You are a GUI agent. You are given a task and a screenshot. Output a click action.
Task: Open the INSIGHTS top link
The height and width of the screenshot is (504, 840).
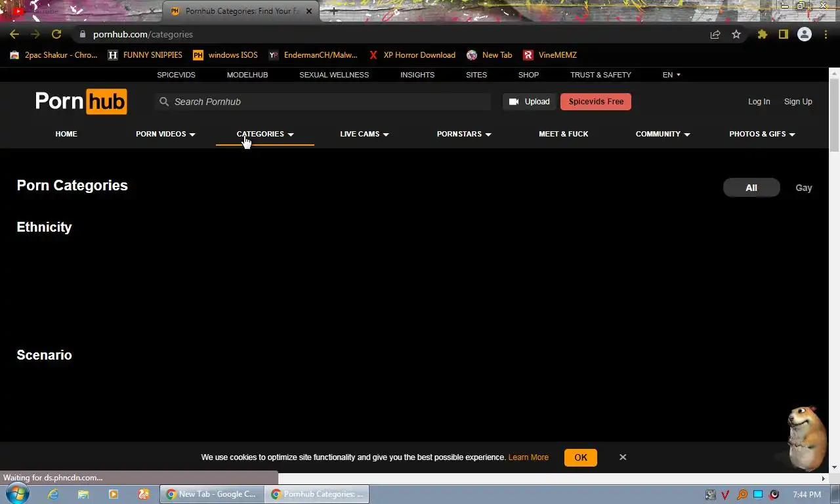click(417, 75)
